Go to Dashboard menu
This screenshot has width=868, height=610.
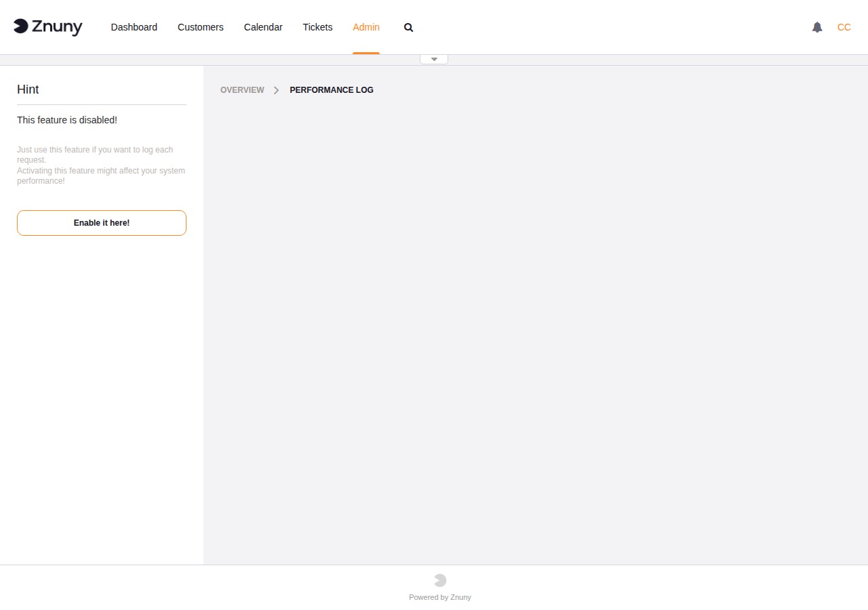coord(134,27)
